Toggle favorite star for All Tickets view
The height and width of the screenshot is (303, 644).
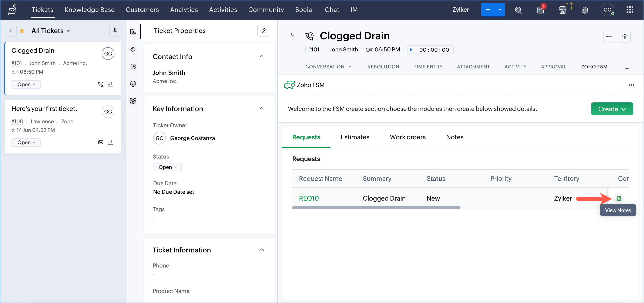click(x=22, y=31)
